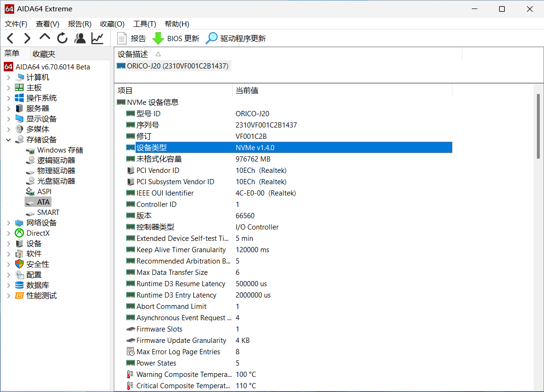Screen dimensions: 544x392
Task: Click the DirectX Xbox icon
Action: point(19,233)
